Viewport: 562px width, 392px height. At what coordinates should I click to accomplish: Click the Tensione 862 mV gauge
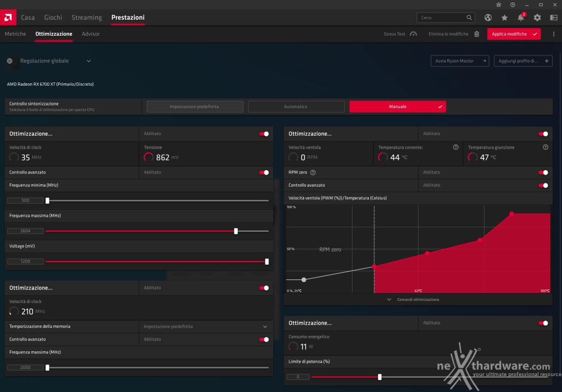pyautogui.click(x=148, y=157)
